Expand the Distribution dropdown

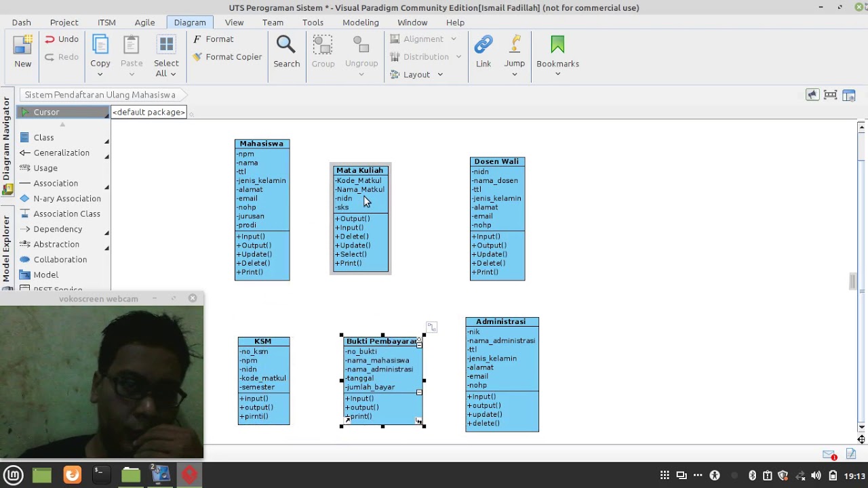click(459, 57)
